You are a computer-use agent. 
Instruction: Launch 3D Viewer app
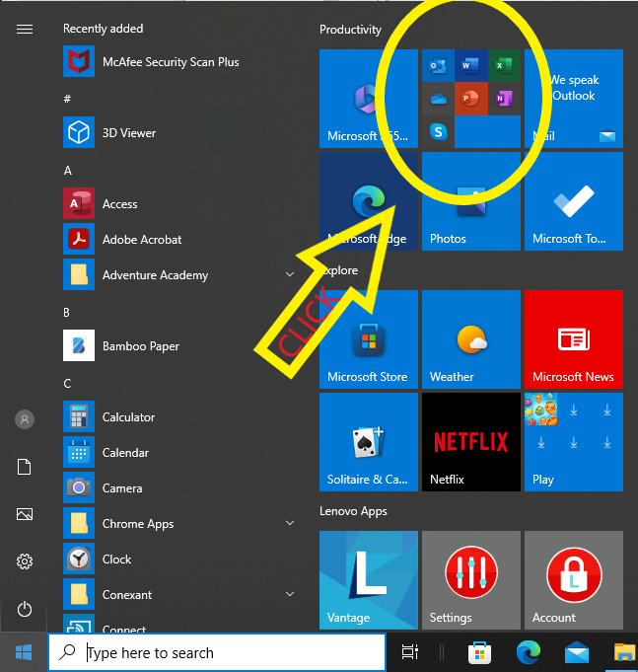109,132
